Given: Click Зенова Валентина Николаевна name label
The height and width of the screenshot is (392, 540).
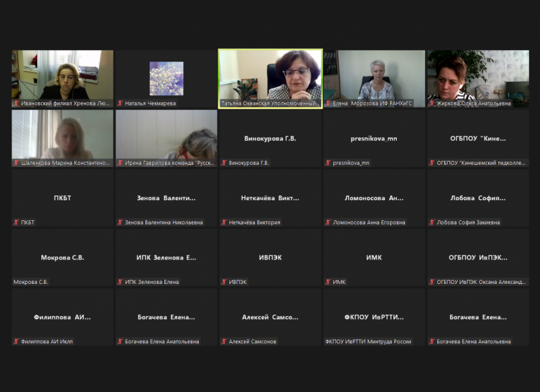Looking at the screenshot, I should click(161, 222).
